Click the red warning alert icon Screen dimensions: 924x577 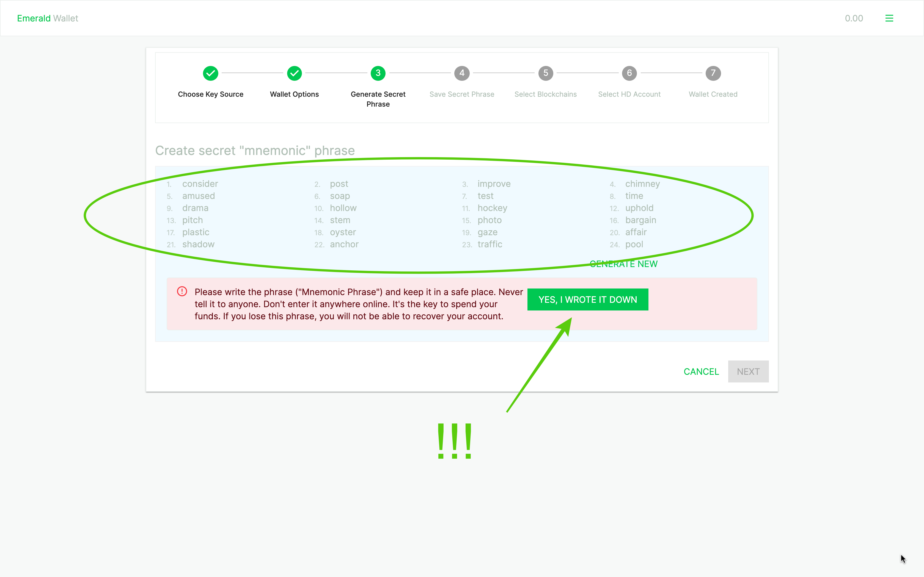(x=182, y=292)
